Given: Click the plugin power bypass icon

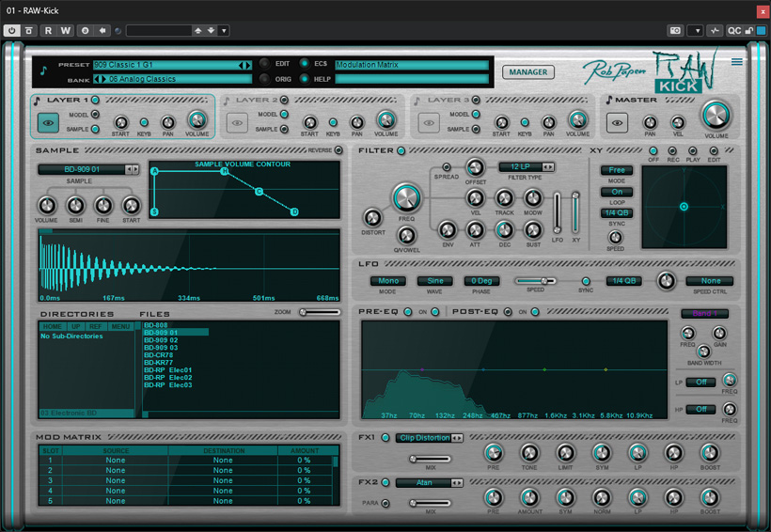Looking at the screenshot, I should pyautogui.click(x=12, y=30).
